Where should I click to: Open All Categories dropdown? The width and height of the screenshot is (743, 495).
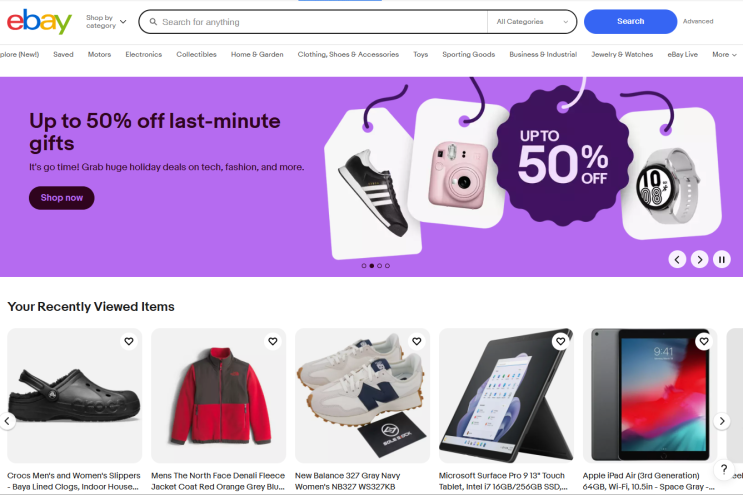click(x=532, y=21)
